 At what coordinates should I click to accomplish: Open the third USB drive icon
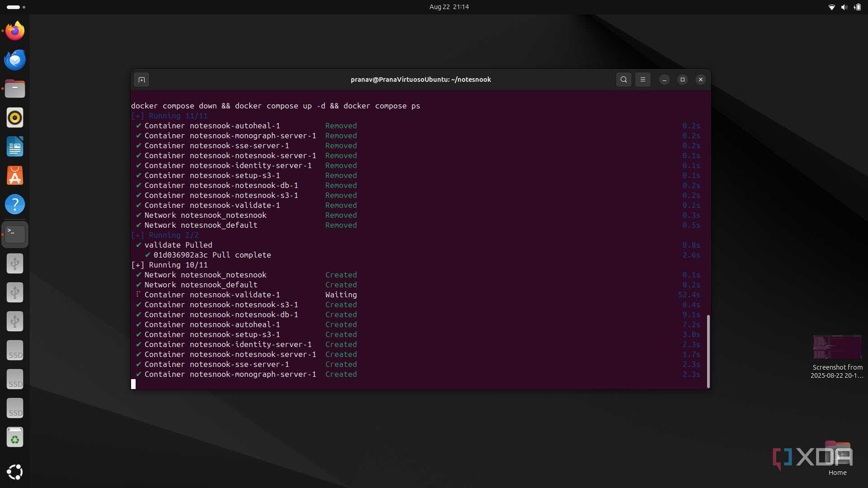click(x=15, y=321)
